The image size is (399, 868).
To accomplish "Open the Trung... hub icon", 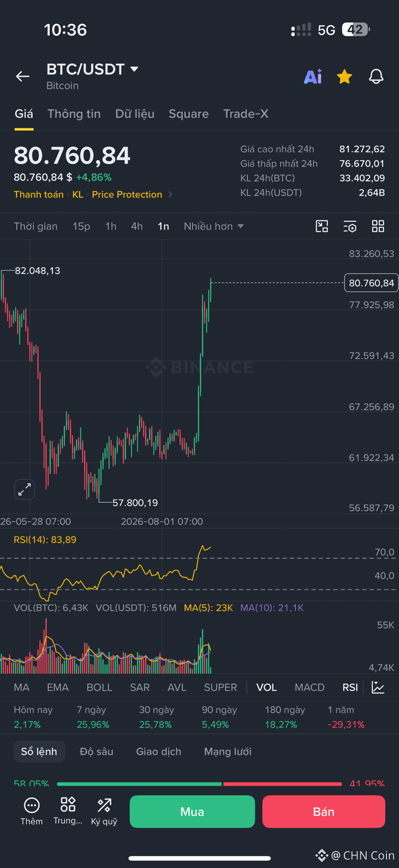I will point(67,811).
